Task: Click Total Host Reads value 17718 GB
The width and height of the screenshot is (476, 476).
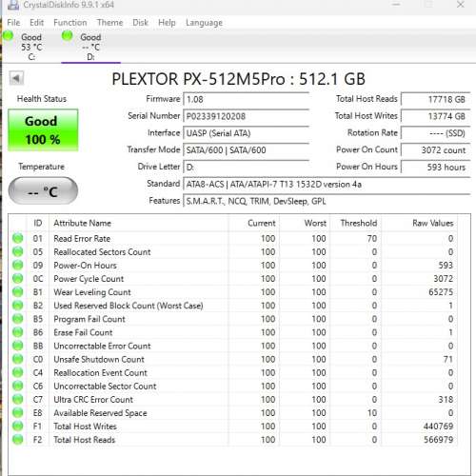Action: coord(435,99)
